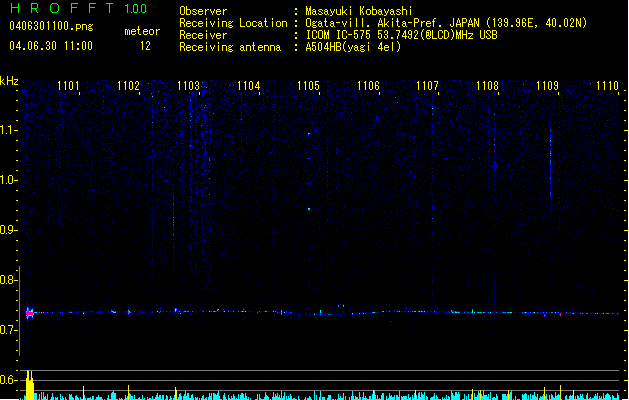629x400 pixels.
Task: Click observer name Masayuki Kobayashi
Action: point(359,11)
